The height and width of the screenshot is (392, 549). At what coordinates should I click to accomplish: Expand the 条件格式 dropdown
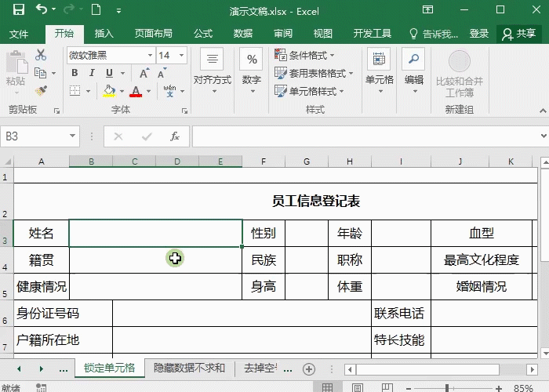[305, 56]
